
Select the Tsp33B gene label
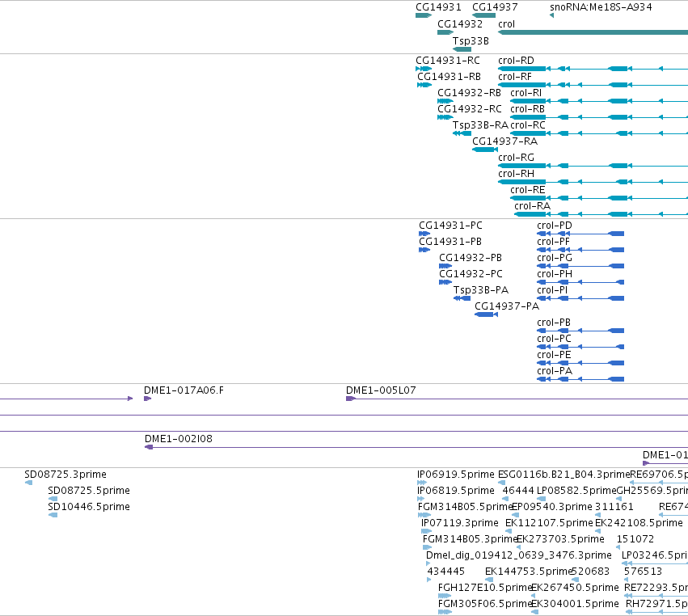point(471,40)
